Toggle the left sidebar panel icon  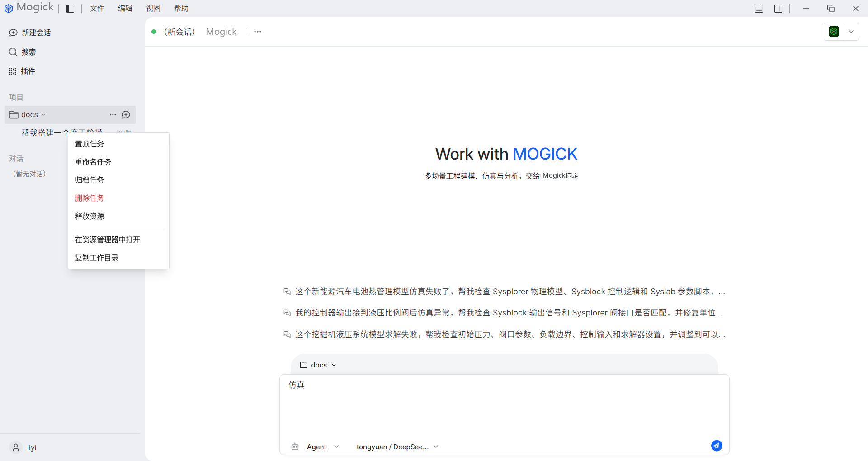click(70, 9)
